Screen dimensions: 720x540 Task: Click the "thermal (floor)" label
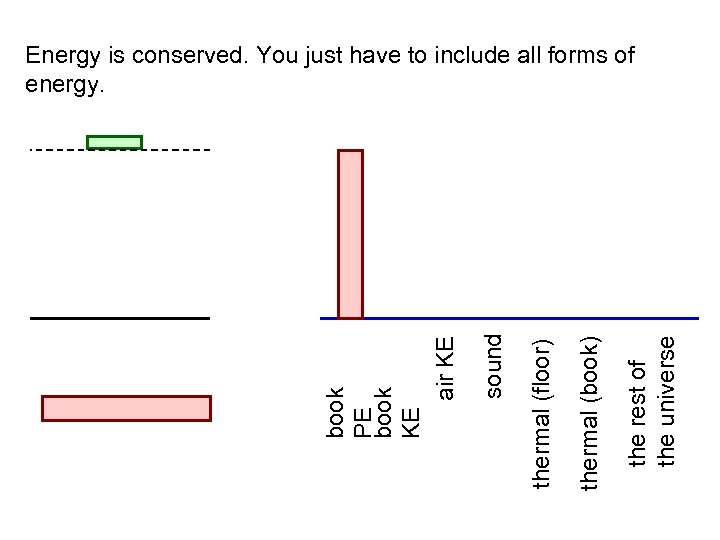click(x=543, y=414)
